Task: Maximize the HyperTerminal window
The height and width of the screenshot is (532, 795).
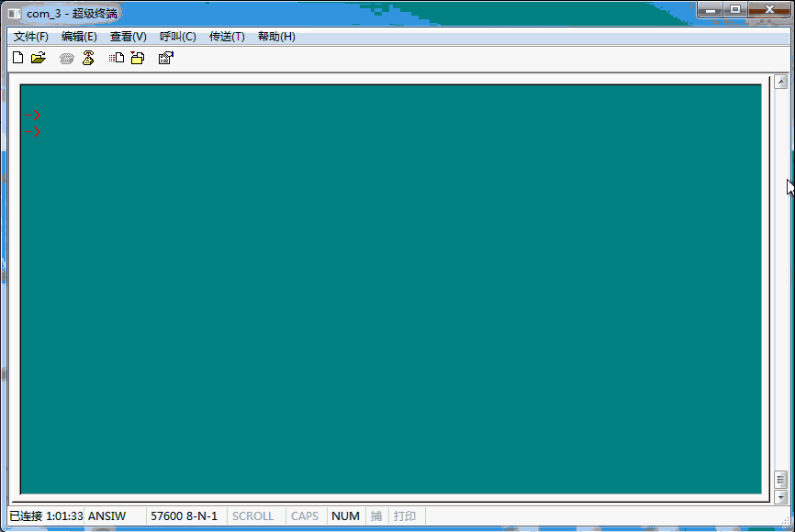Action: pyautogui.click(x=735, y=9)
